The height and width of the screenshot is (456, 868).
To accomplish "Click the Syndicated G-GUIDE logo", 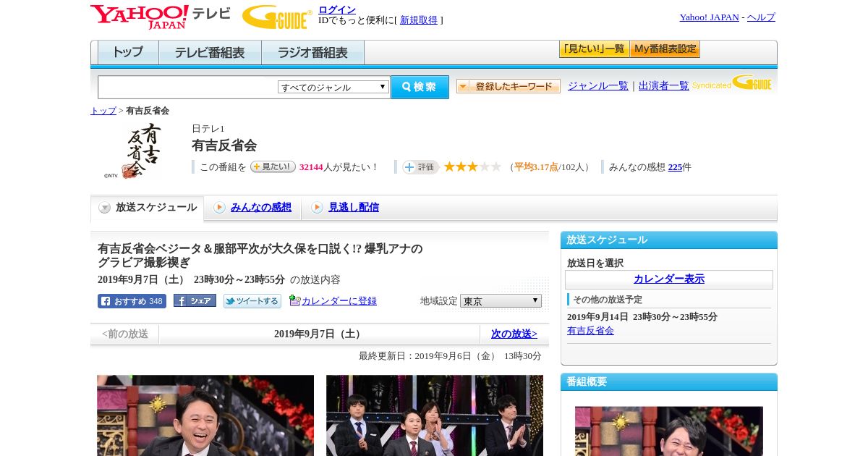I will (733, 83).
